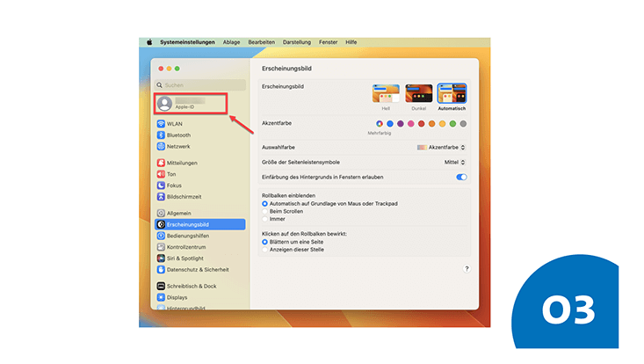
Task: Pick the green accent color
Action: click(452, 124)
